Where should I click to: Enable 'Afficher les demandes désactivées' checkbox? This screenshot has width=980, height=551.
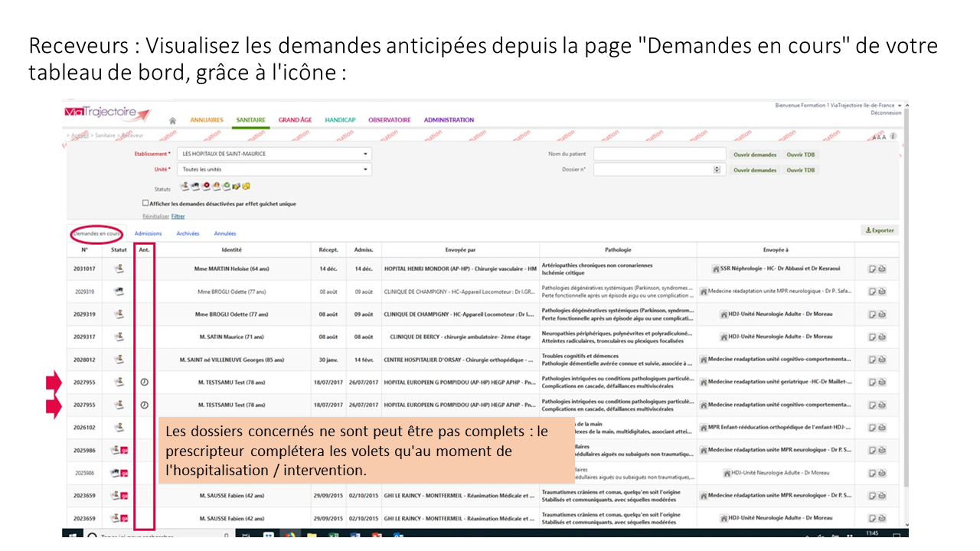coord(145,204)
